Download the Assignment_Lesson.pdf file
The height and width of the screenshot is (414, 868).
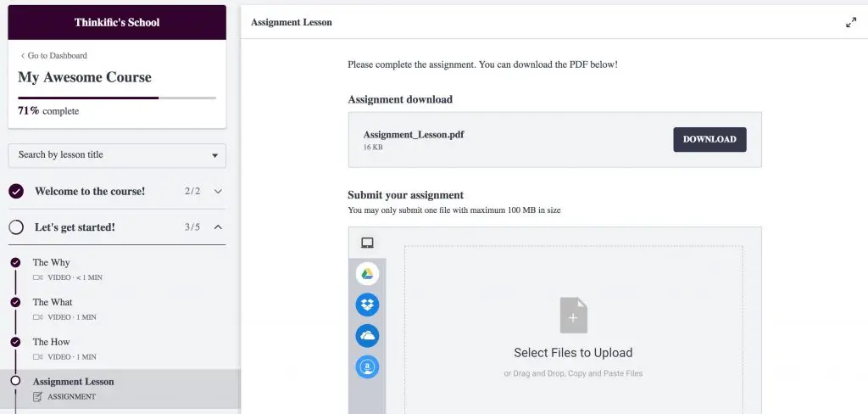click(709, 139)
